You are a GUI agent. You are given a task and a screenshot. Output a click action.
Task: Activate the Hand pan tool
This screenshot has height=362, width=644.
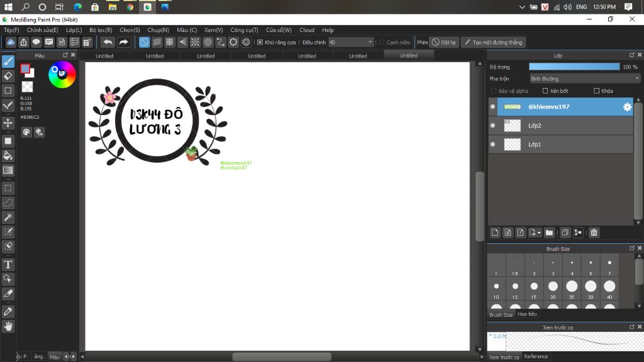8,326
